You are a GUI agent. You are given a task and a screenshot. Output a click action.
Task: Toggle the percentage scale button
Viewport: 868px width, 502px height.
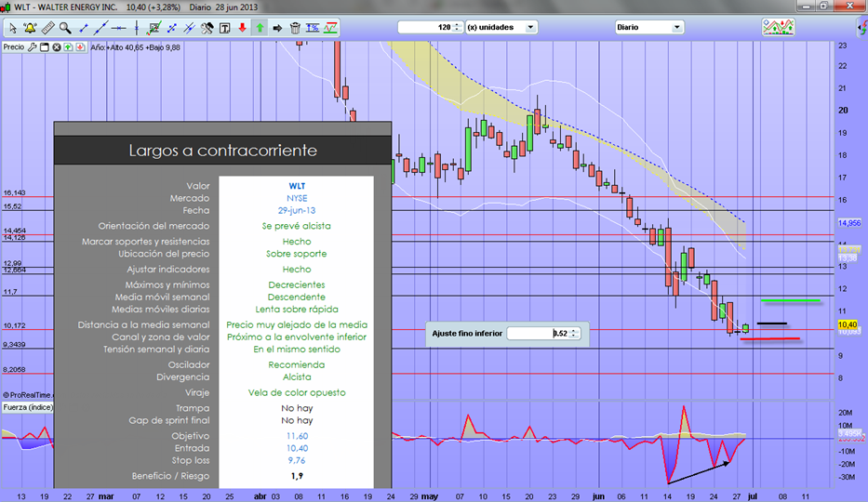[313, 28]
